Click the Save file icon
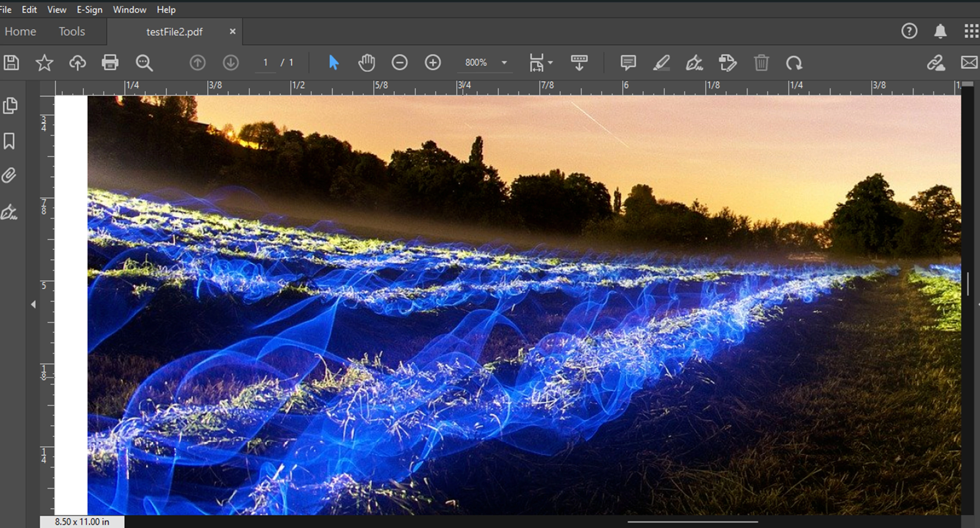This screenshot has height=528, width=980. pos(11,63)
